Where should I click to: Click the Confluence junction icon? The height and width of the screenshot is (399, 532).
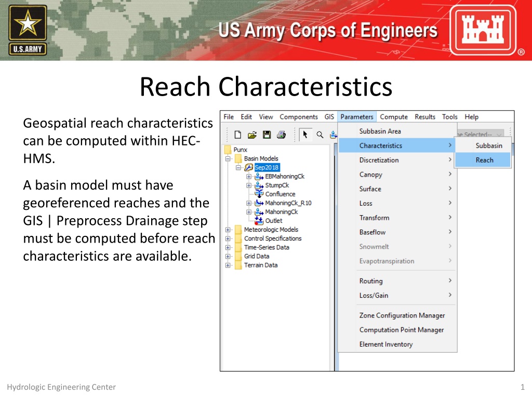point(259,194)
